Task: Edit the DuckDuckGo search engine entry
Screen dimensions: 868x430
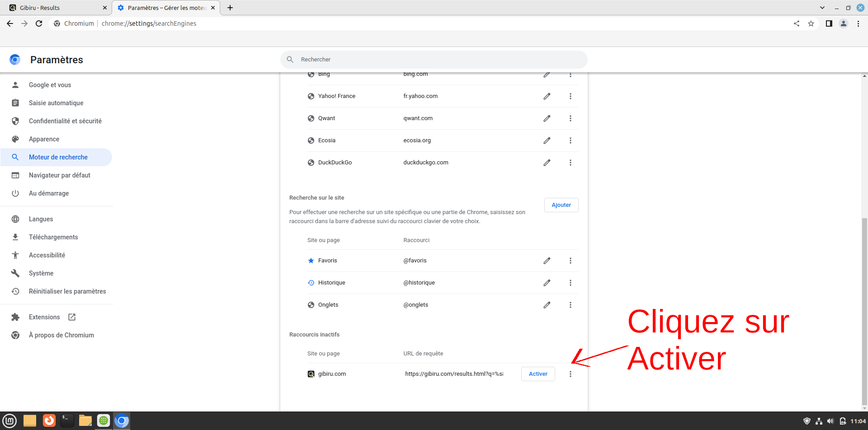Action: (x=547, y=163)
